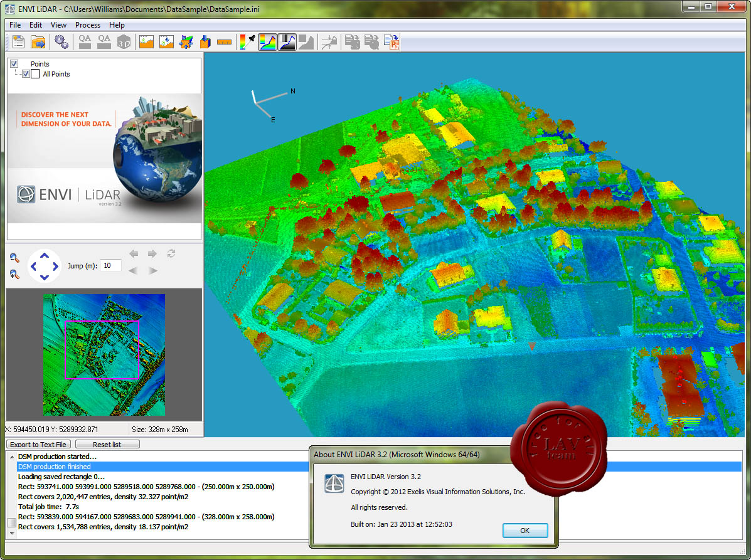Viewport: 751px width, 560px height.
Task: Open processing settings gears icon
Action: click(61, 42)
